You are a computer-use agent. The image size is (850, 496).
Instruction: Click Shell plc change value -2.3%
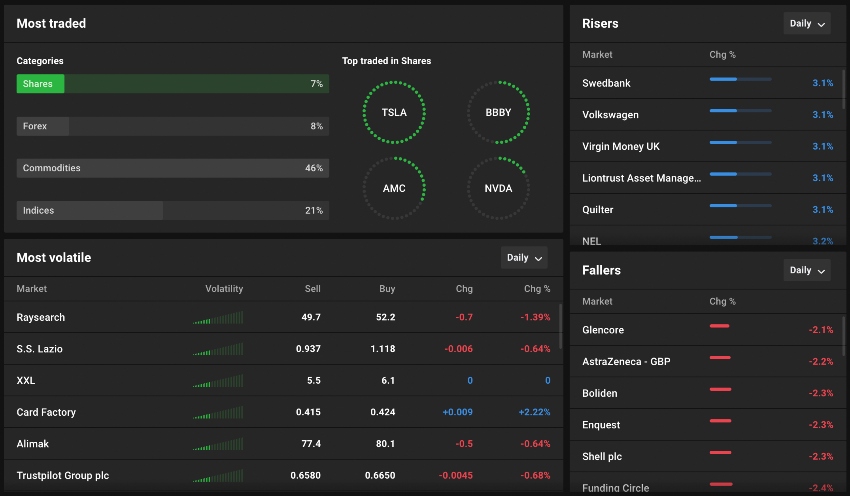coord(821,456)
